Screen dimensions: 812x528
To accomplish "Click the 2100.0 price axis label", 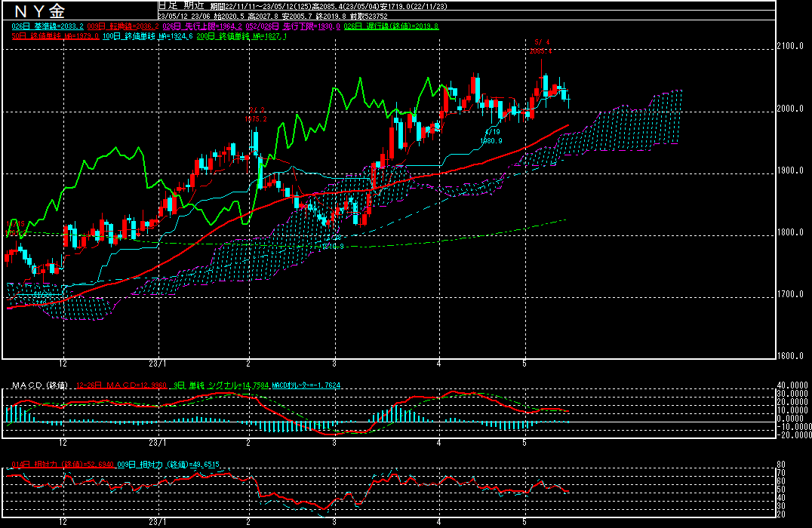I will (790, 46).
